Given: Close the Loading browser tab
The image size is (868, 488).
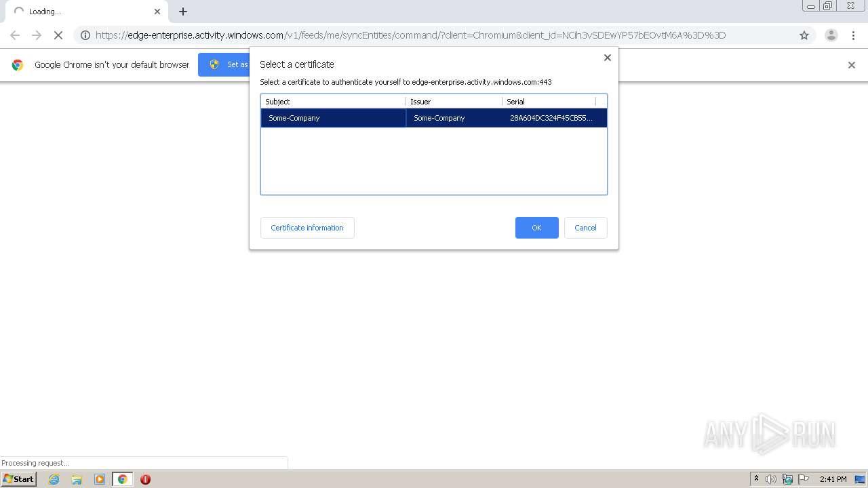Looking at the screenshot, I should point(157,12).
